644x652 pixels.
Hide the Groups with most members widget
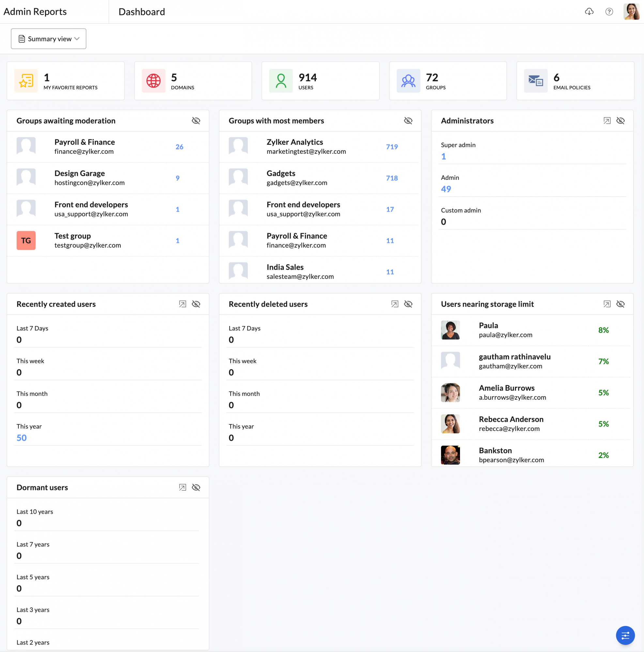tap(408, 121)
